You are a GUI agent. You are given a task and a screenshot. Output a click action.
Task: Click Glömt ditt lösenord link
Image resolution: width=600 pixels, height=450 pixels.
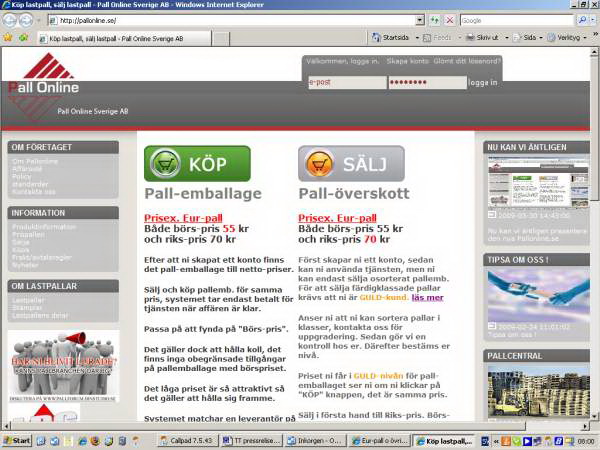click(x=466, y=61)
